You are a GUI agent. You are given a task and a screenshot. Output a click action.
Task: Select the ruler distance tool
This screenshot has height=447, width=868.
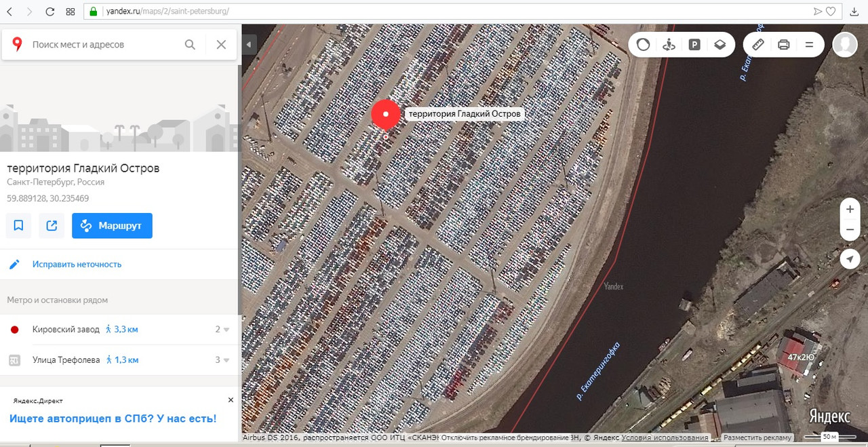[x=758, y=45]
